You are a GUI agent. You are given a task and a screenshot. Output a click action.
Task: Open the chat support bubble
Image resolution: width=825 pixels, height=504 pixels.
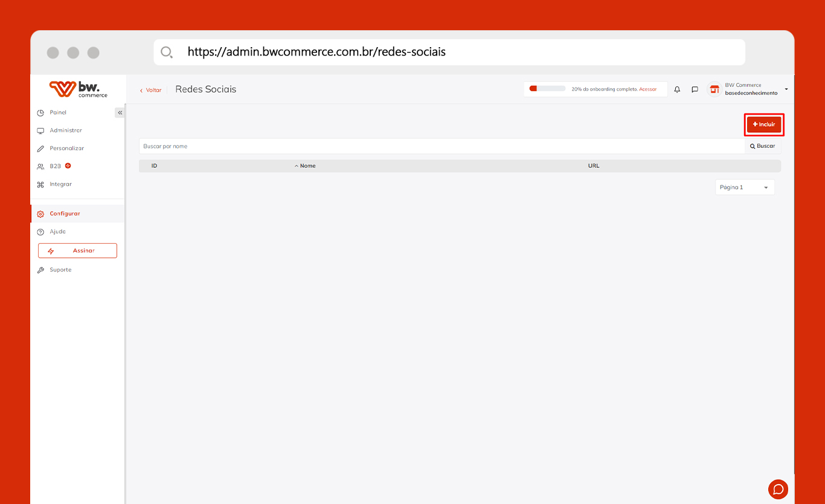(x=778, y=489)
